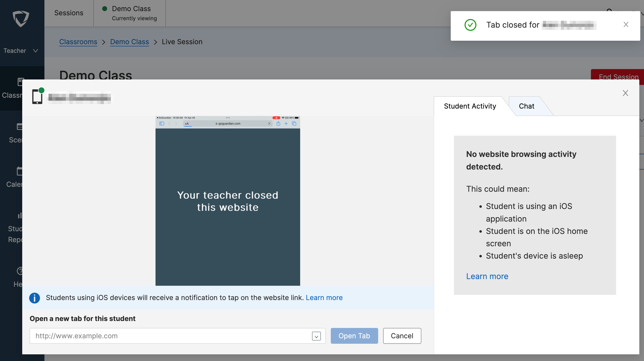Open the Sessions tab

(69, 13)
